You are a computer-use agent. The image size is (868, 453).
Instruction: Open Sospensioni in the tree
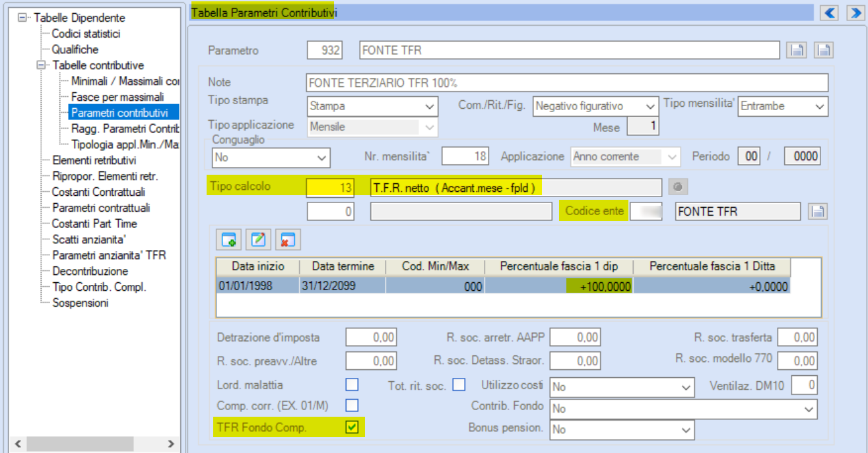pos(80,303)
